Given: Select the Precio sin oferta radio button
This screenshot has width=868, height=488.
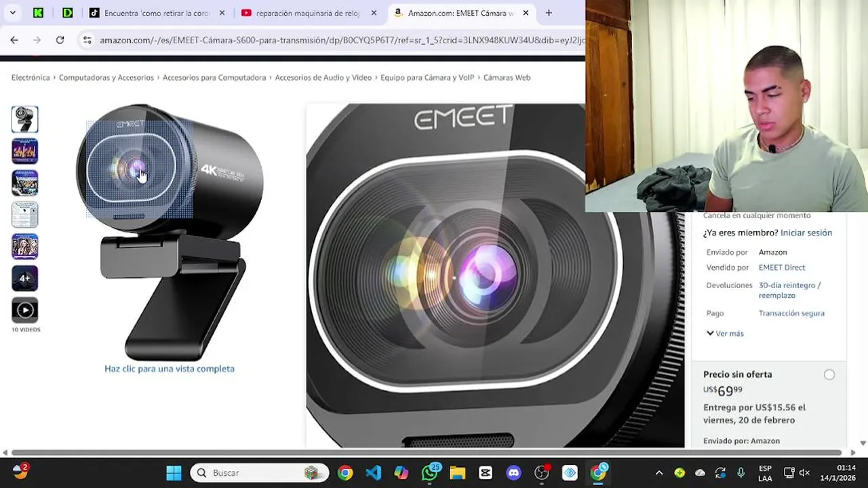Looking at the screenshot, I should click(x=829, y=375).
